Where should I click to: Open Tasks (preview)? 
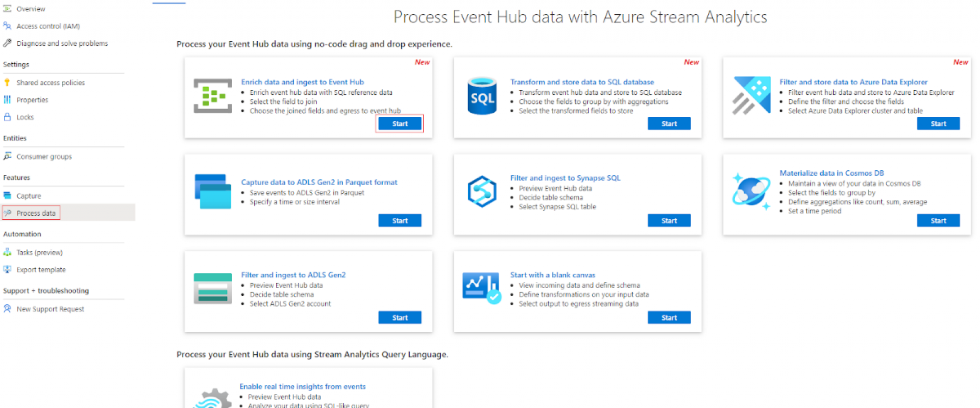pos(39,252)
